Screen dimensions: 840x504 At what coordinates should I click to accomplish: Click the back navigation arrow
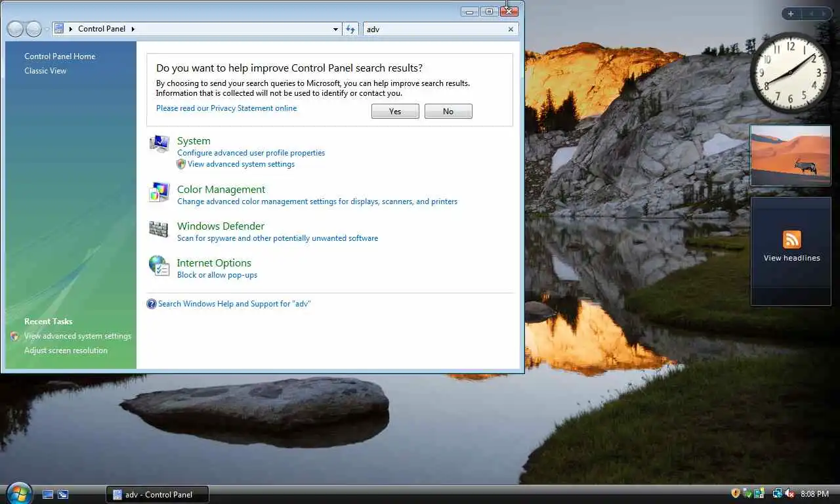[x=15, y=29]
